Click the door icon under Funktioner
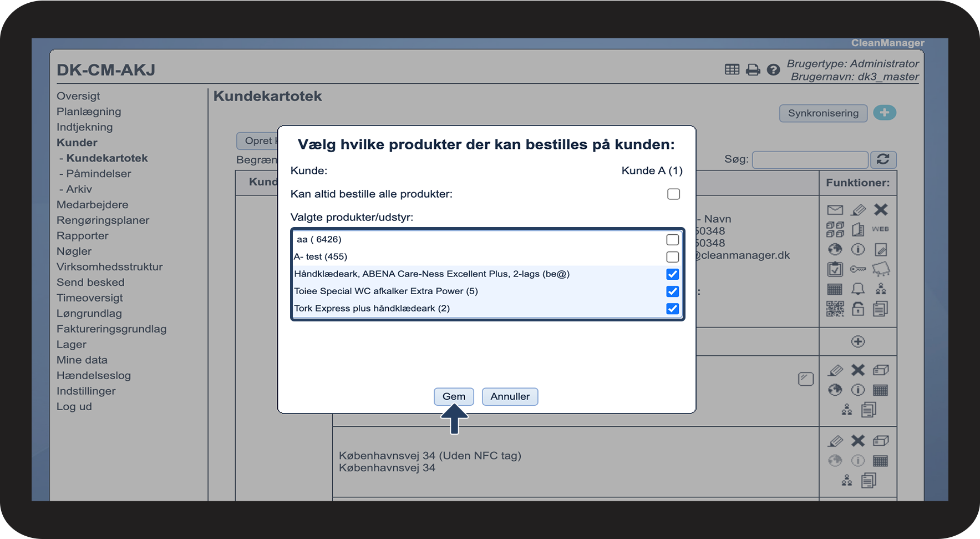 (858, 229)
